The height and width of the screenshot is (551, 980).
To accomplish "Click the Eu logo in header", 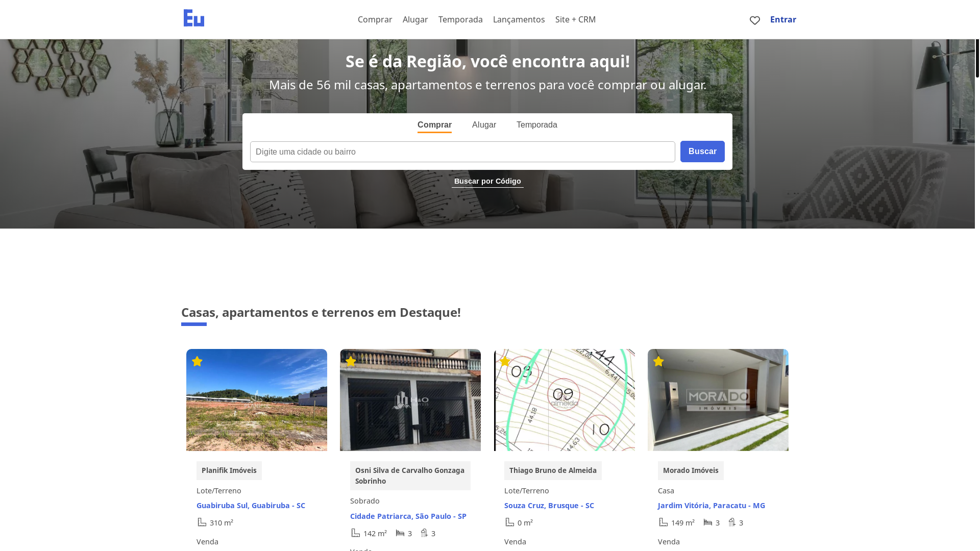I will click(x=194, y=18).
